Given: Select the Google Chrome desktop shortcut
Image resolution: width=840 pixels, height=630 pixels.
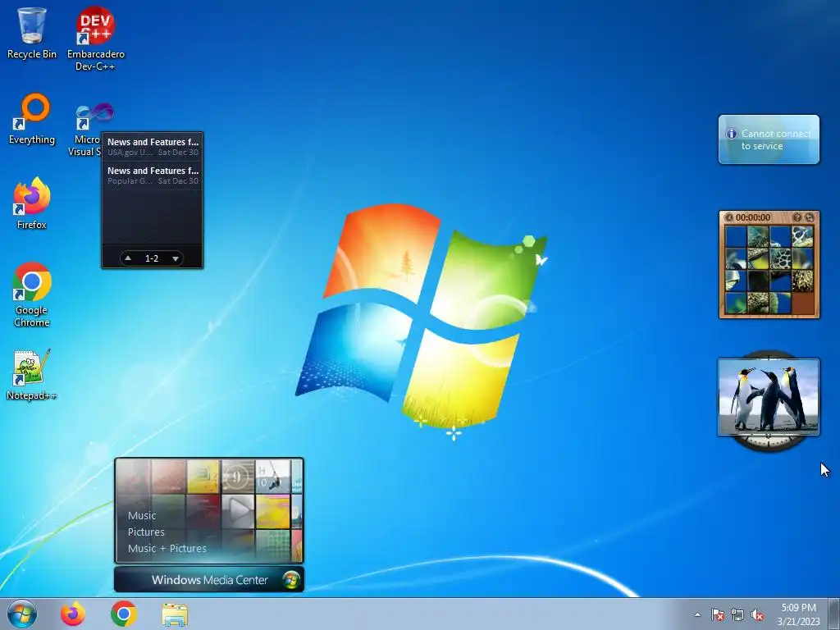Looking at the screenshot, I should click(x=32, y=294).
